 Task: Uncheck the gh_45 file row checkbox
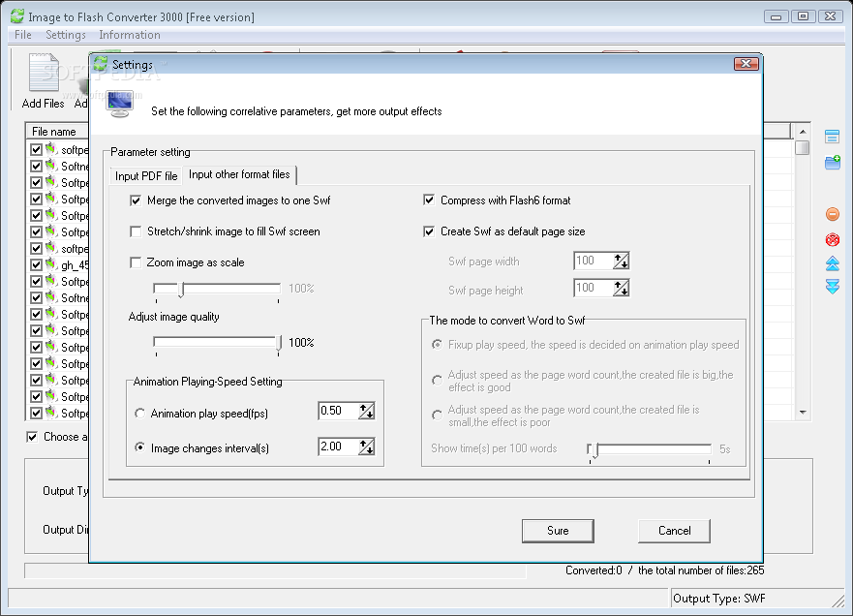(36, 265)
